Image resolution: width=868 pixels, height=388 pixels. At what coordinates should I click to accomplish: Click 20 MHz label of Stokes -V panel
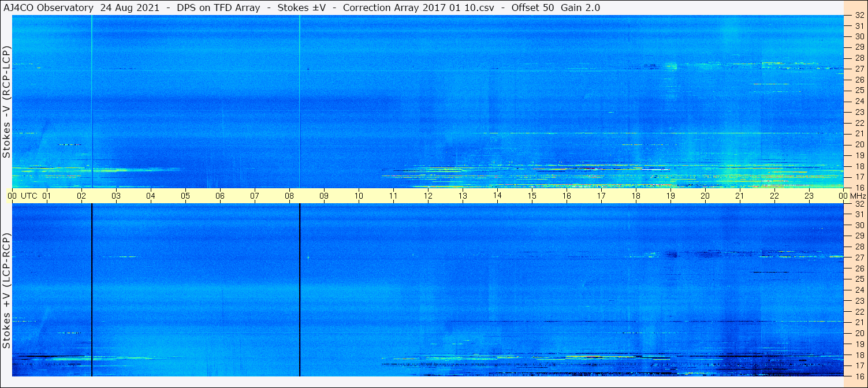coord(859,144)
